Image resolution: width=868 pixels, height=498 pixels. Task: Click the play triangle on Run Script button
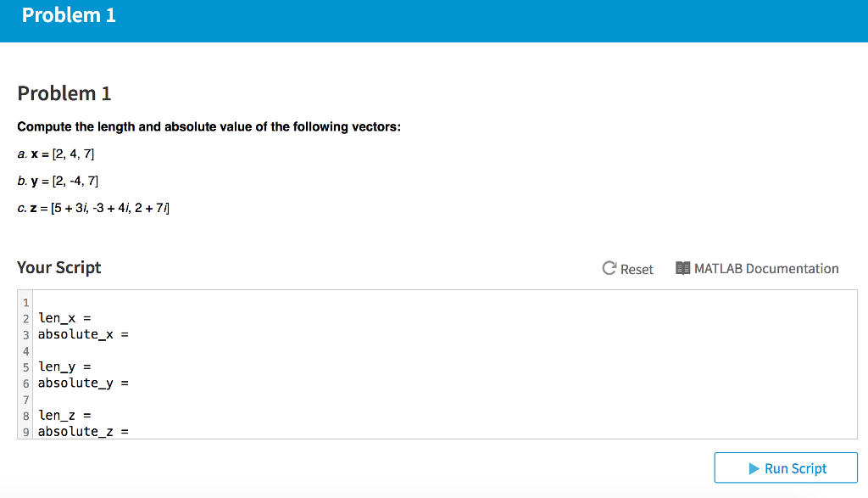753,467
